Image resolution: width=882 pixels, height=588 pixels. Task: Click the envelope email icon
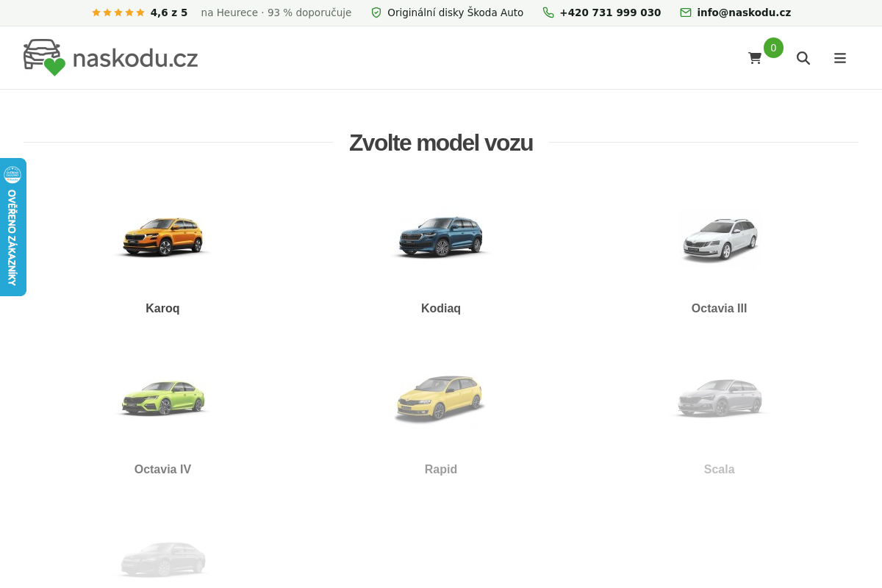pos(686,12)
